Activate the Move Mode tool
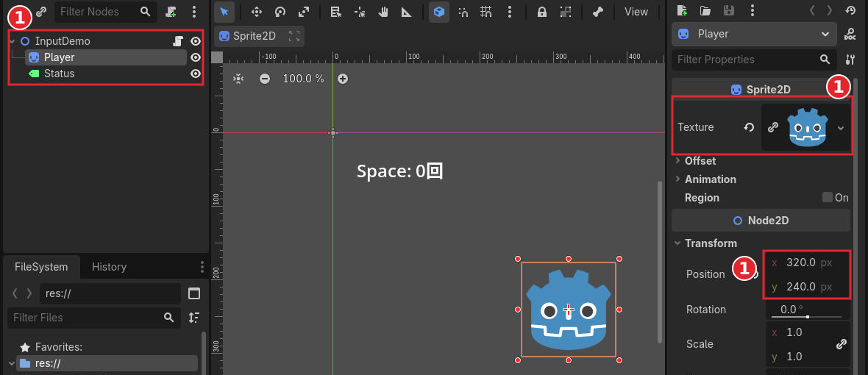Image resolution: width=868 pixels, height=375 pixels. [256, 12]
